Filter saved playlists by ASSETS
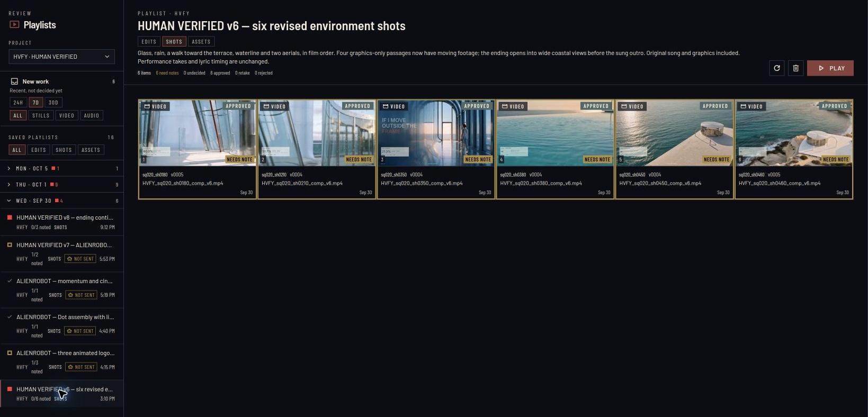Image resolution: width=868 pixels, height=417 pixels. coord(91,150)
